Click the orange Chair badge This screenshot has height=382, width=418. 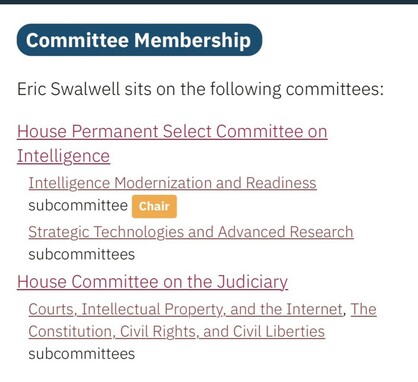point(154,206)
